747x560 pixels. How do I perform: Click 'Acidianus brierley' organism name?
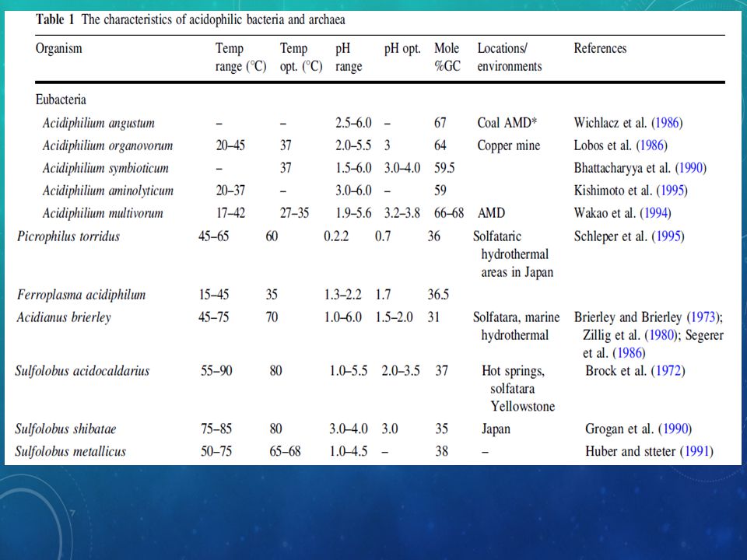(x=64, y=317)
